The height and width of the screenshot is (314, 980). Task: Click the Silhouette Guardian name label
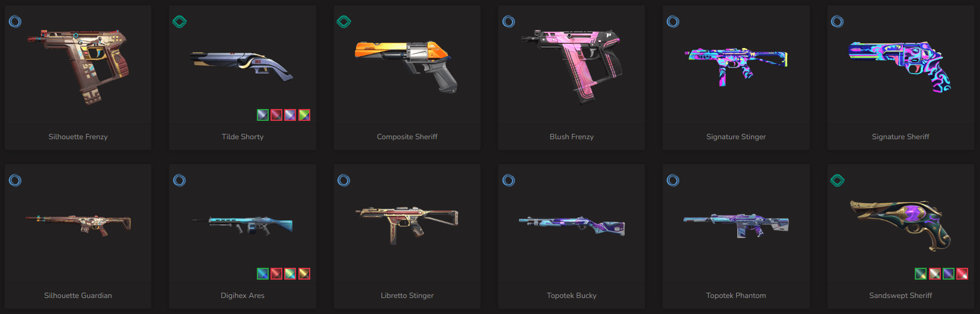pos(78,296)
